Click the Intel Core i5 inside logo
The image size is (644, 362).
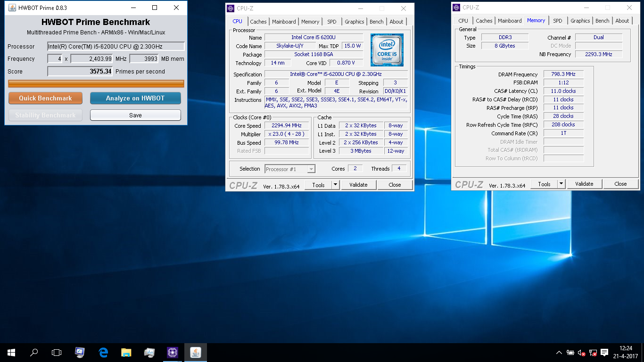[x=387, y=50]
